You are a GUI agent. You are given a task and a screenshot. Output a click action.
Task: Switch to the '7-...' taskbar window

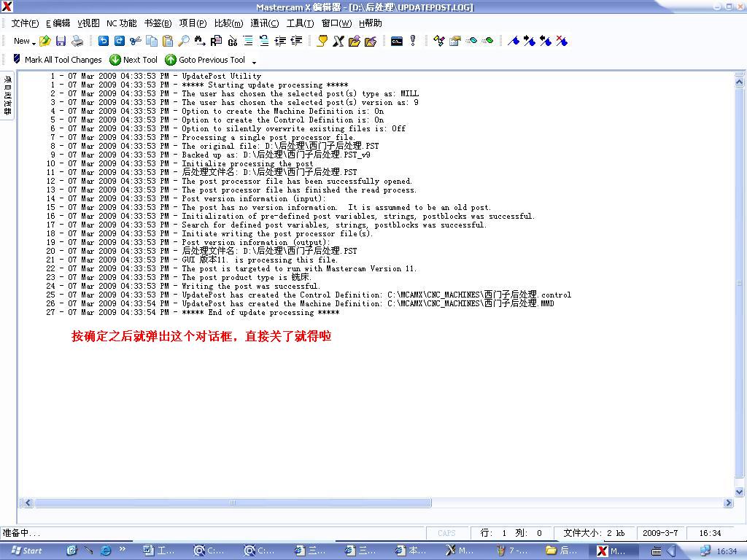(x=513, y=551)
